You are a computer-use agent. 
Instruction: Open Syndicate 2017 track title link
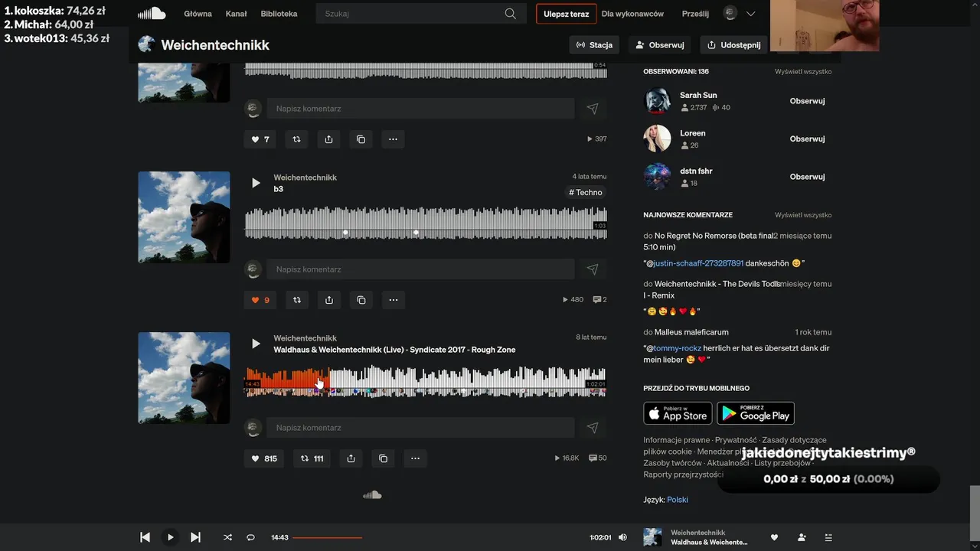394,350
